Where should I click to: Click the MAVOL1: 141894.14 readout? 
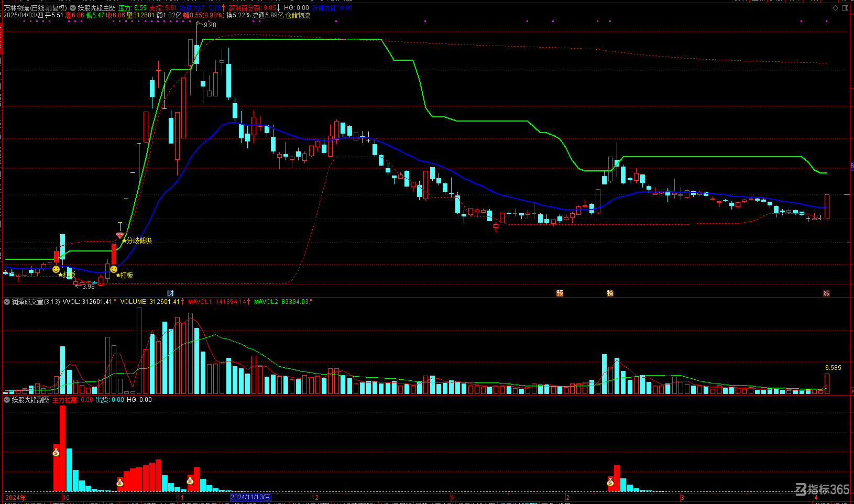[x=217, y=302]
